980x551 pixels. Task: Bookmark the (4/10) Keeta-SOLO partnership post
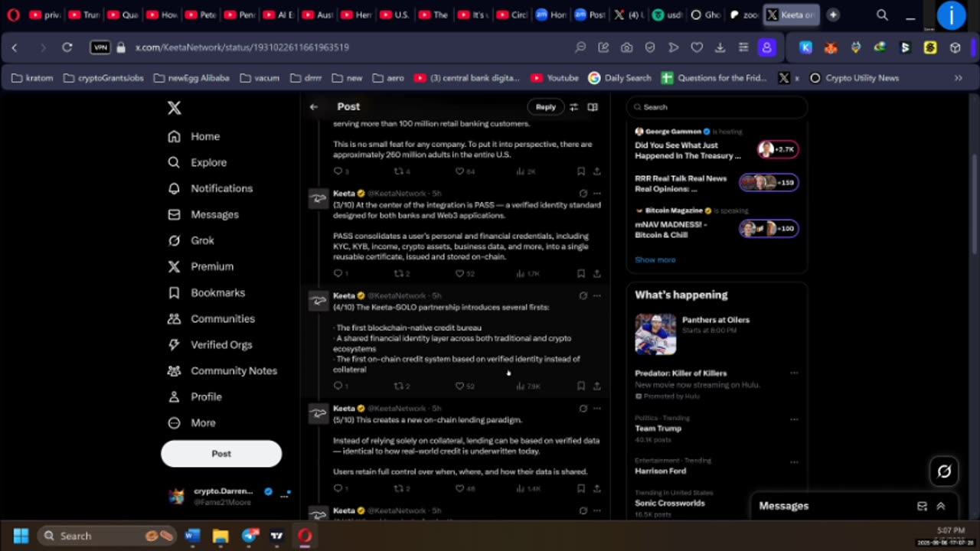point(581,386)
